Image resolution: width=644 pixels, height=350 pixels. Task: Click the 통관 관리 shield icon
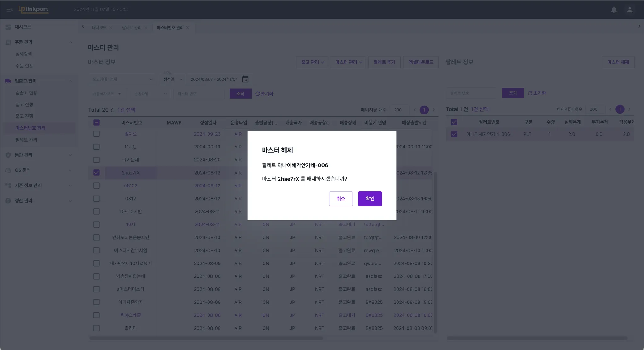tap(8, 155)
